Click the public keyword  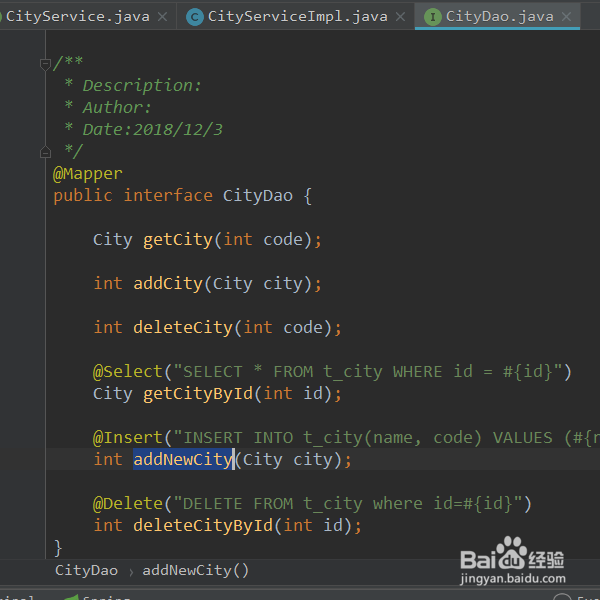click(83, 196)
